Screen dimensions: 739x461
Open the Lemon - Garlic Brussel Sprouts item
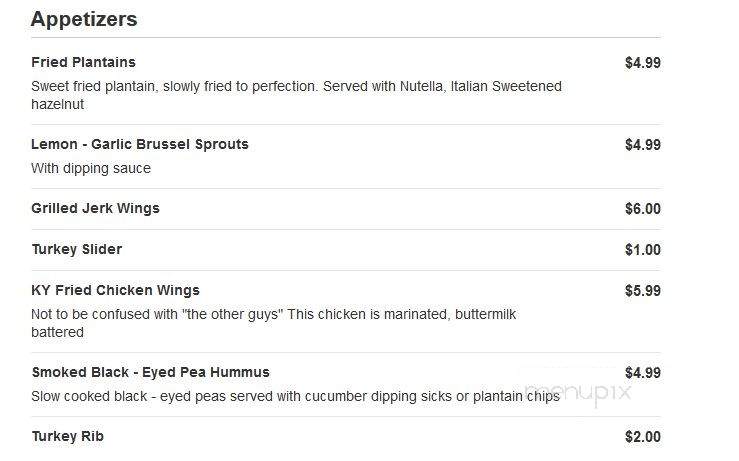click(140, 144)
